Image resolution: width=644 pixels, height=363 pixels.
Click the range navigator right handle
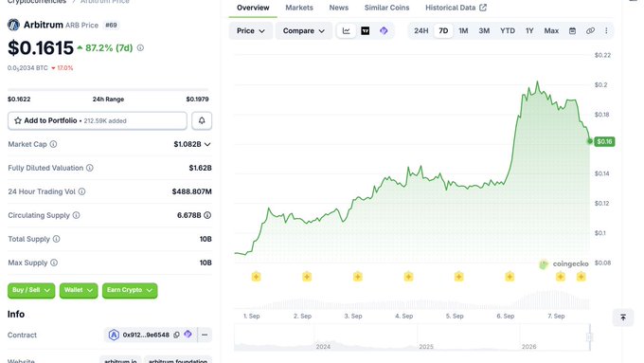click(x=589, y=337)
